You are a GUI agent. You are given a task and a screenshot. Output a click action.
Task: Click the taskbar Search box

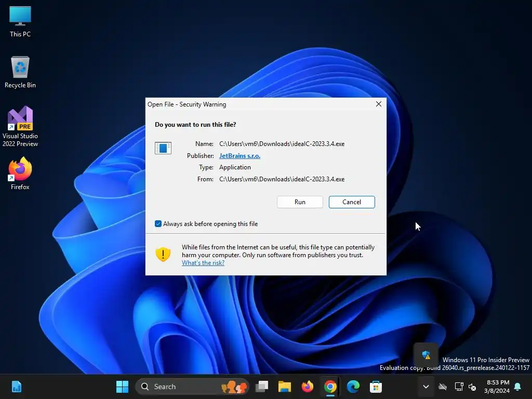(x=192, y=387)
